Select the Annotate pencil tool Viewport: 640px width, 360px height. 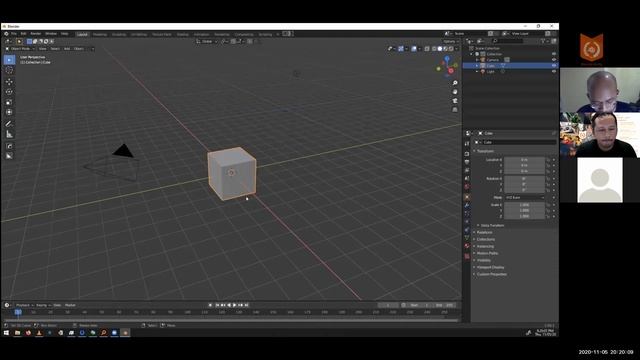(x=9, y=124)
